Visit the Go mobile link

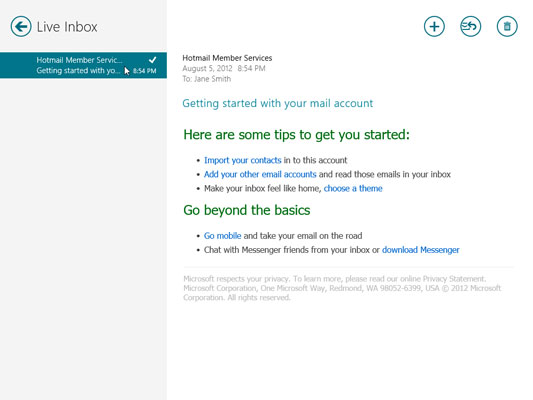[x=222, y=236]
